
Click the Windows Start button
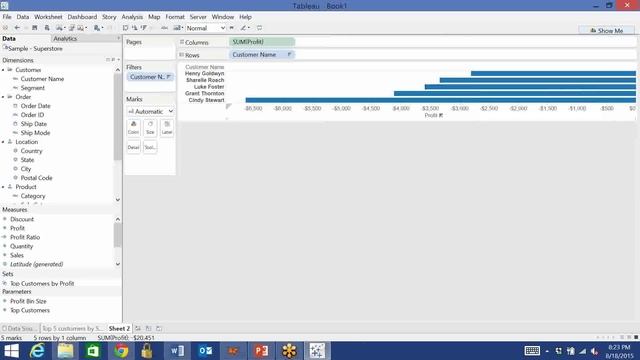click(11, 351)
